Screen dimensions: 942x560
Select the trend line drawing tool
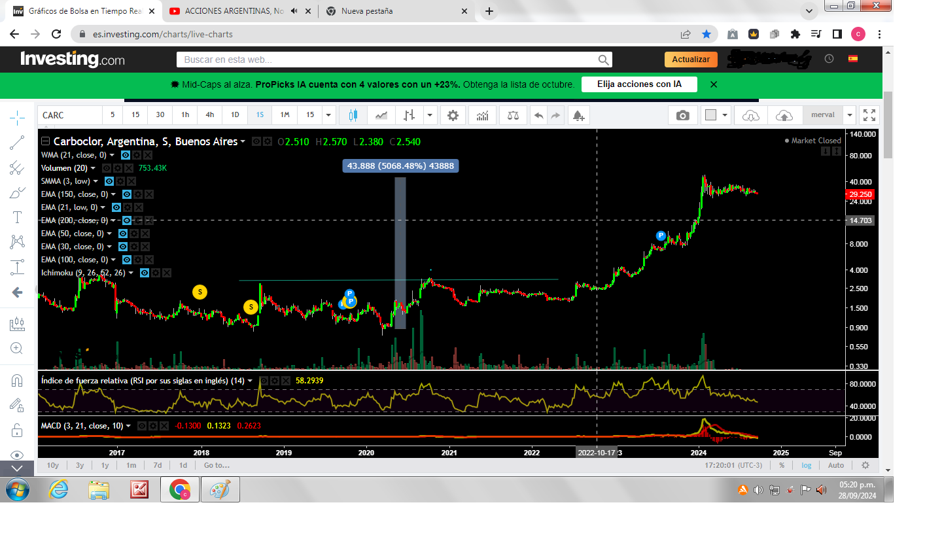(17, 143)
